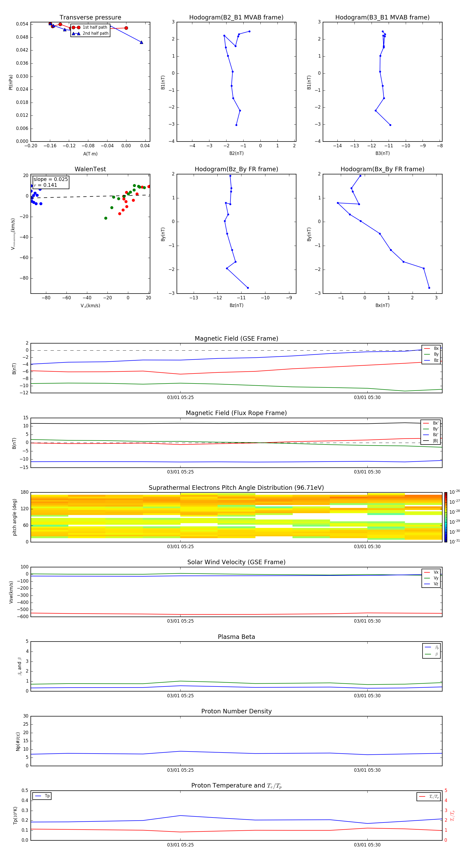473x868 pixels.
Task: Click 03/01 05:30 tick under Proton Temperature panel
Action: click(367, 845)
